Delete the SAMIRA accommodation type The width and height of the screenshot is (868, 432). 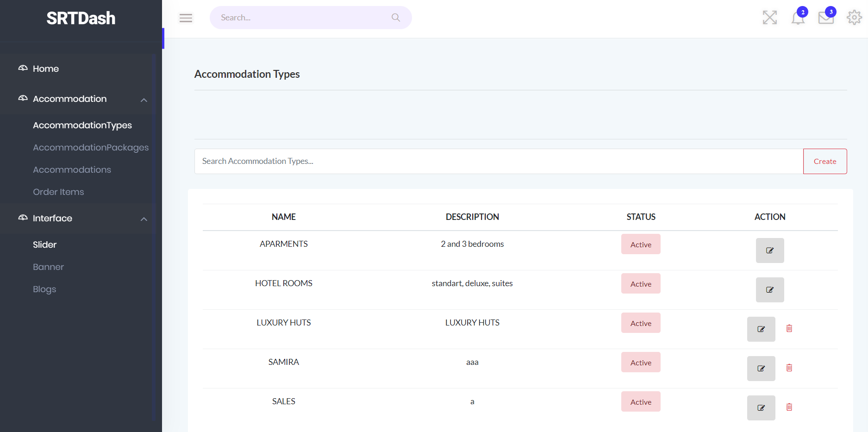coord(789,368)
